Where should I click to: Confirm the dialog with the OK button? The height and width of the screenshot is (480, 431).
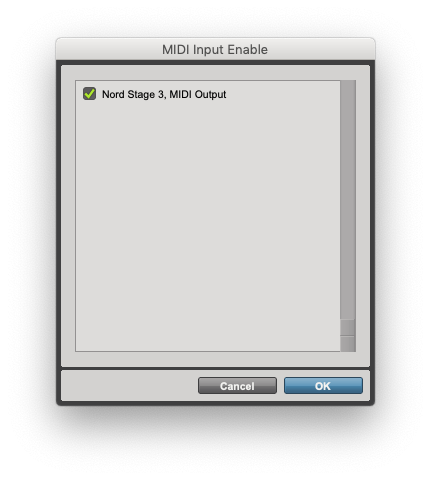pyautogui.click(x=323, y=386)
